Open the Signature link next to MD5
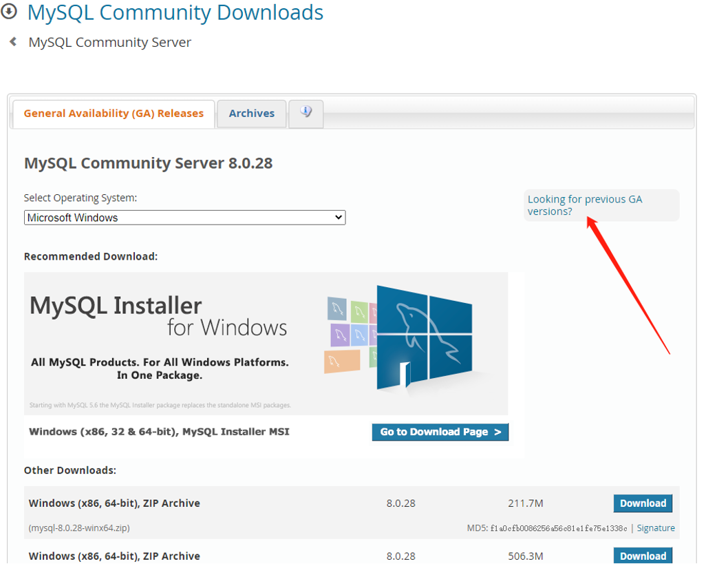This screenshot has height=564, width=728. (x=656, y=528)
